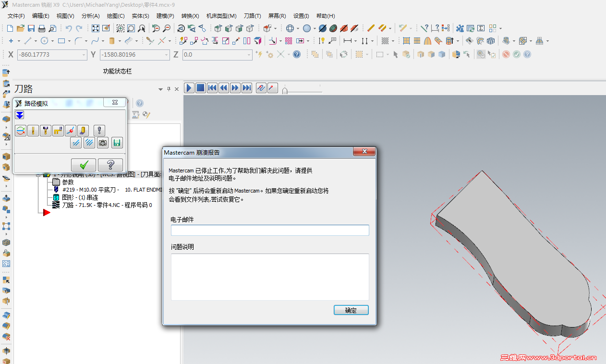Viewport: 606px width, 364px height.
Task: Toggle shaded verify in 路径模拟 dialog
Action: tap(83, 130)
